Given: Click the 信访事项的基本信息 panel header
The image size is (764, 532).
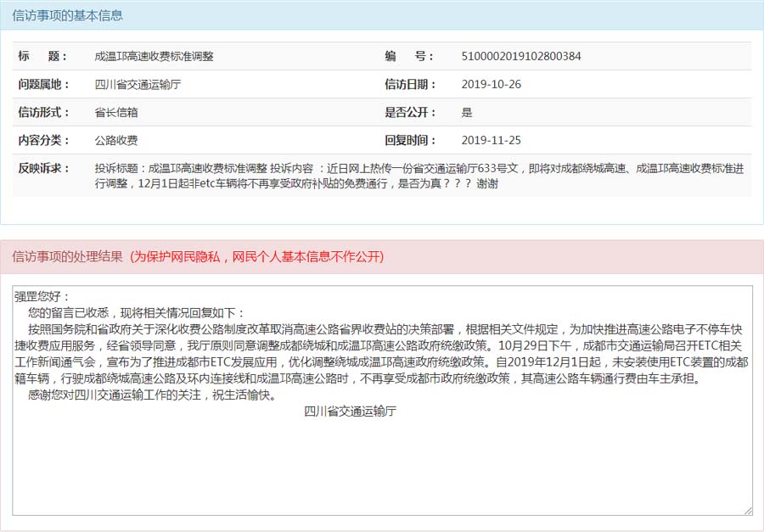Looking at the screenshot, I should click(382, 15).
